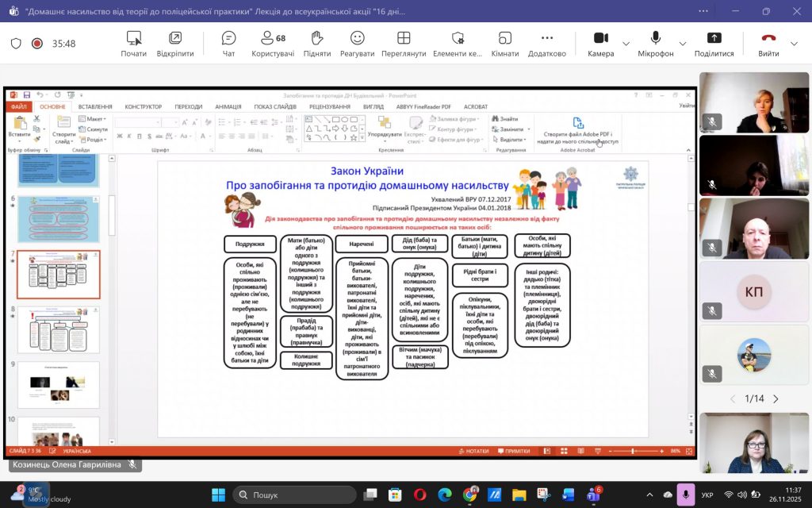Expand the camera options chevron
This screenshot has height=508, width=812.
coord(626,44)
